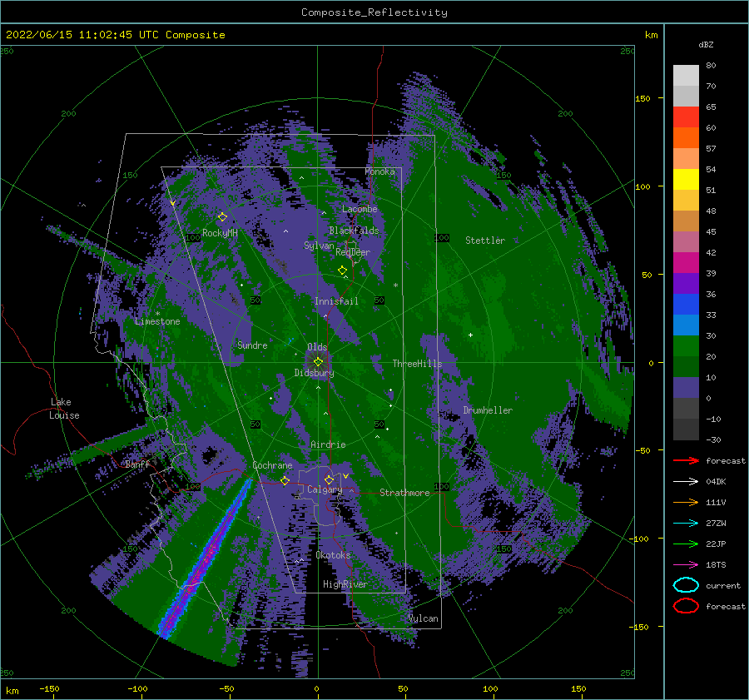The height and width of the screenshot is (700, 749).
Task: Click the Composite_Reflectivity title
Action: coord(374,12)
